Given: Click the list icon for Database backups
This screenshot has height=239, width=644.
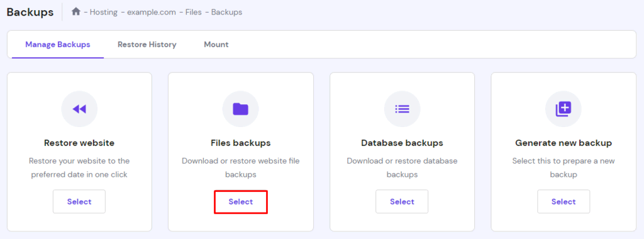Looking at the screenshot, I should pos(402,109).
